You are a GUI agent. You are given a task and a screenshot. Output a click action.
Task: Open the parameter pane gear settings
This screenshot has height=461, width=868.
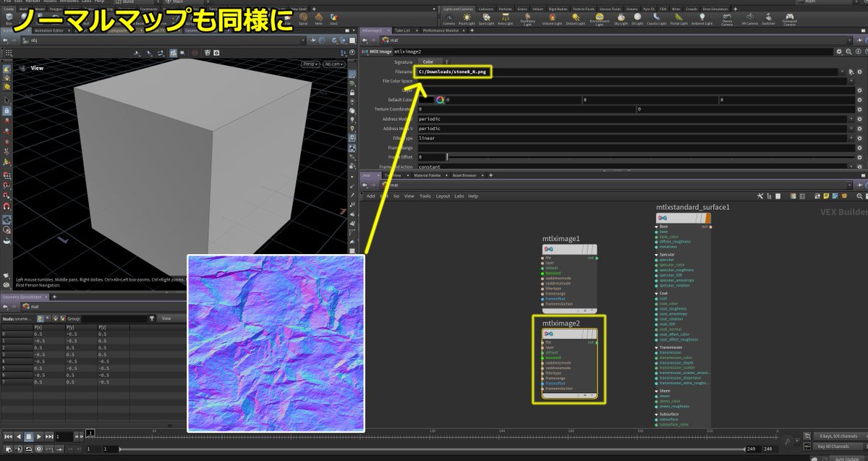point(840,52)
